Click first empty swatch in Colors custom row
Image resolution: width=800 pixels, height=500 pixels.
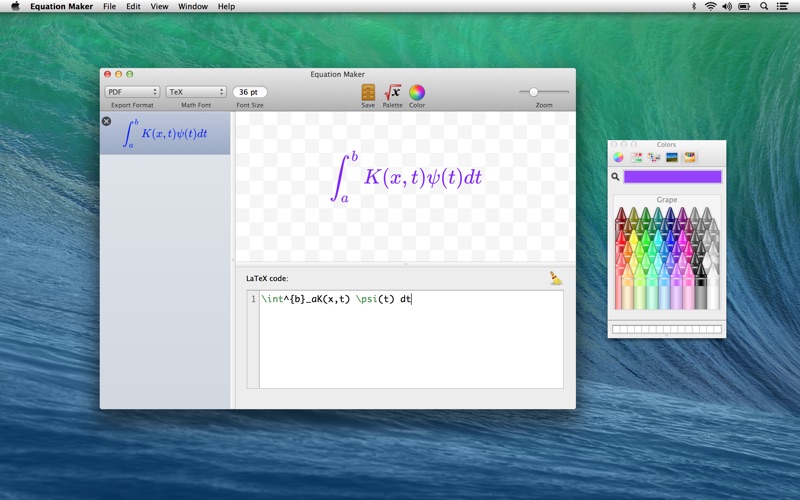pyautogui.click(x=616, y=329)
